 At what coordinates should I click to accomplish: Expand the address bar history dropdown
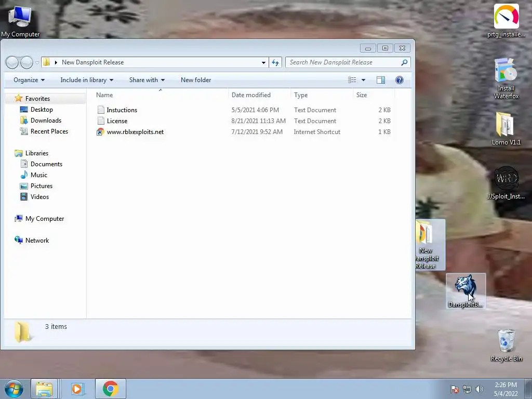coord(263,62)
